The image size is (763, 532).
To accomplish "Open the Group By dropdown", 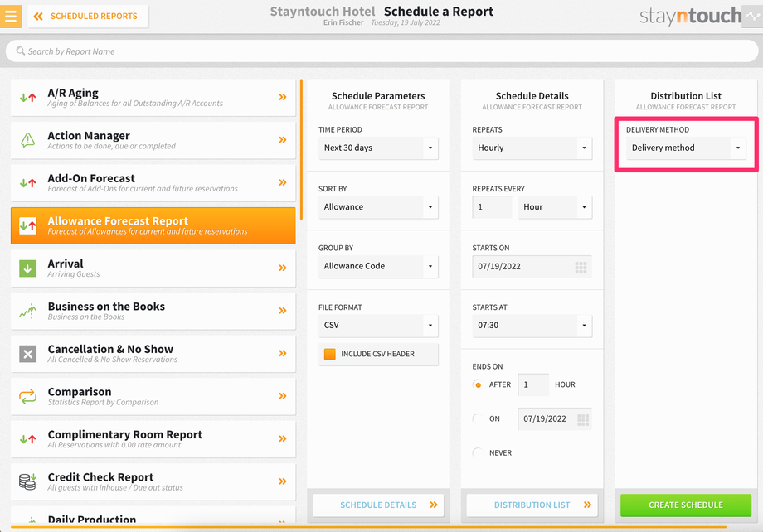I will click(x=378, y=267).
